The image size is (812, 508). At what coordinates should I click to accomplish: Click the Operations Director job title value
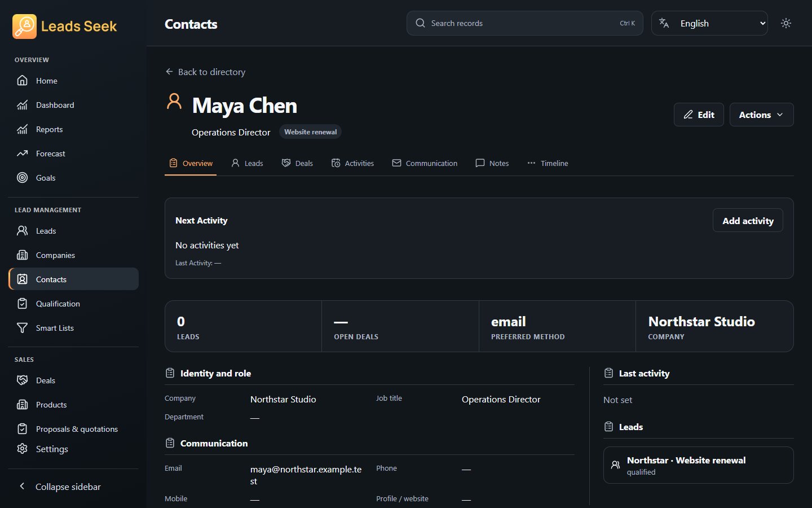coord(501,399)
